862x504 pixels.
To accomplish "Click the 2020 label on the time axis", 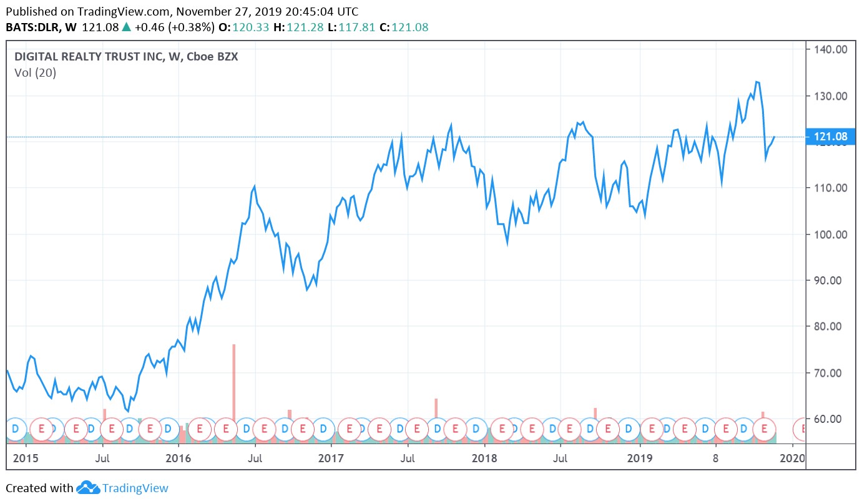I will click(x=793, y=459).
